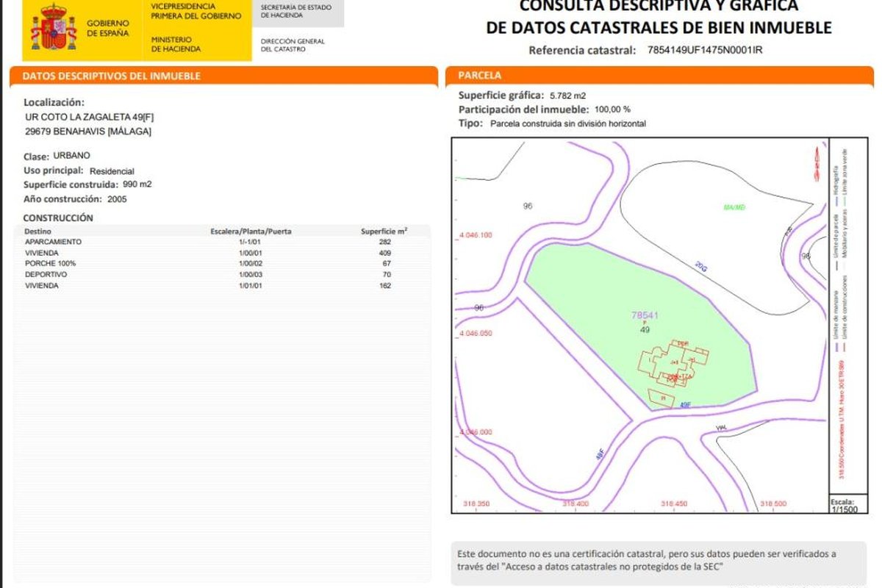This screenshot has width=882, height=588.
Task: Select the orange PARCELA section header
Action: tap(480, 76)
